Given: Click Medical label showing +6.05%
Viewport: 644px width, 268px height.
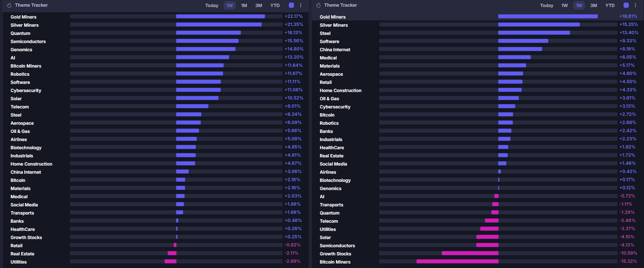Looking at the screenshot, I should 328,58.
